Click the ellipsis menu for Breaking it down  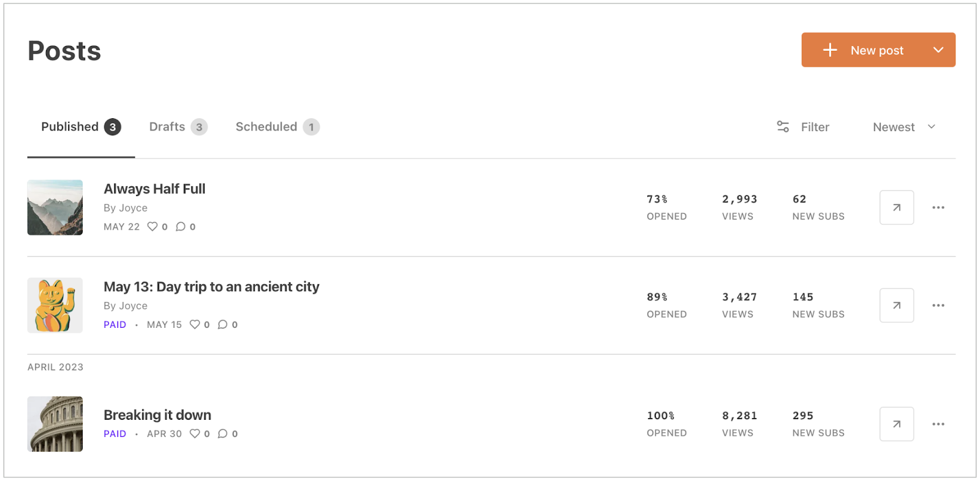(938, 423)
